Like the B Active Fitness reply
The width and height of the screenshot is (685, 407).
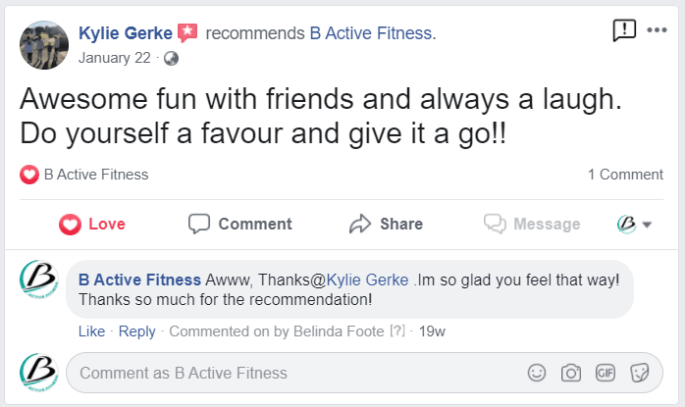91,331
